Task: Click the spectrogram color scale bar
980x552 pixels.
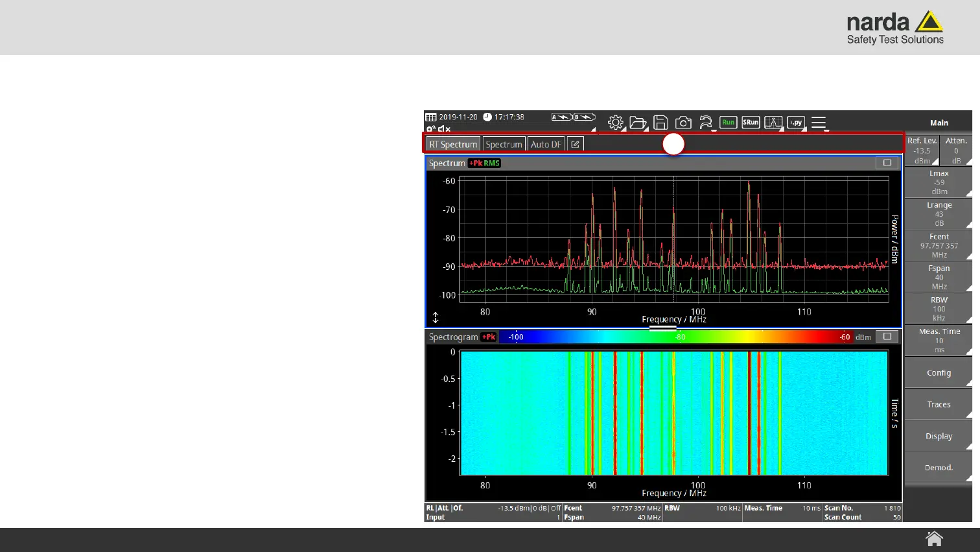Action: tap(679, 337)
